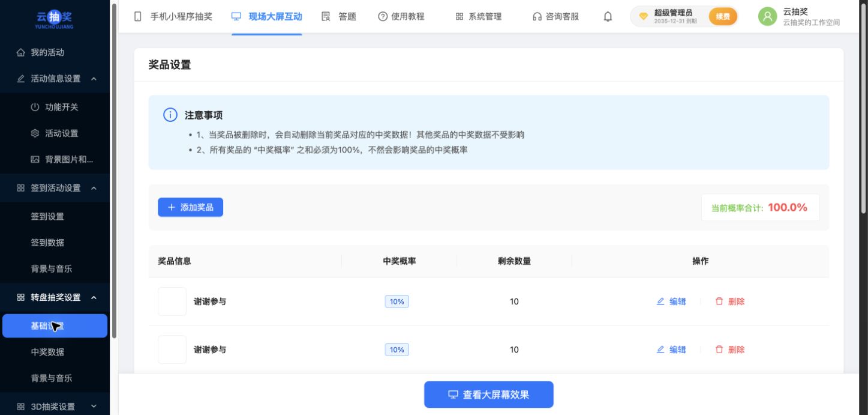Click the green user avatar
The image size is (868, 415).
pos(767,16)
